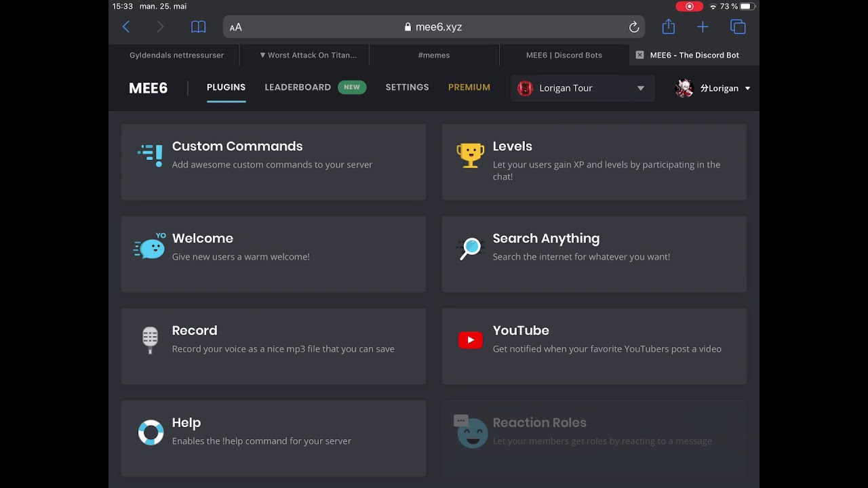Open the Record plugin title
868x488 pixels.
(195, 331)
